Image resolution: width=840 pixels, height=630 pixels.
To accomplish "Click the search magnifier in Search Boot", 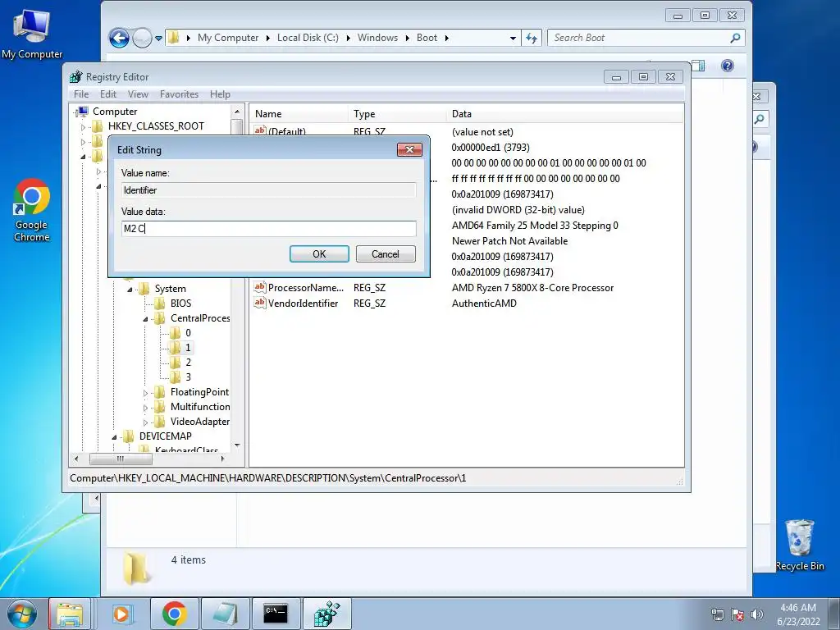I will click(x=735, y=38).
